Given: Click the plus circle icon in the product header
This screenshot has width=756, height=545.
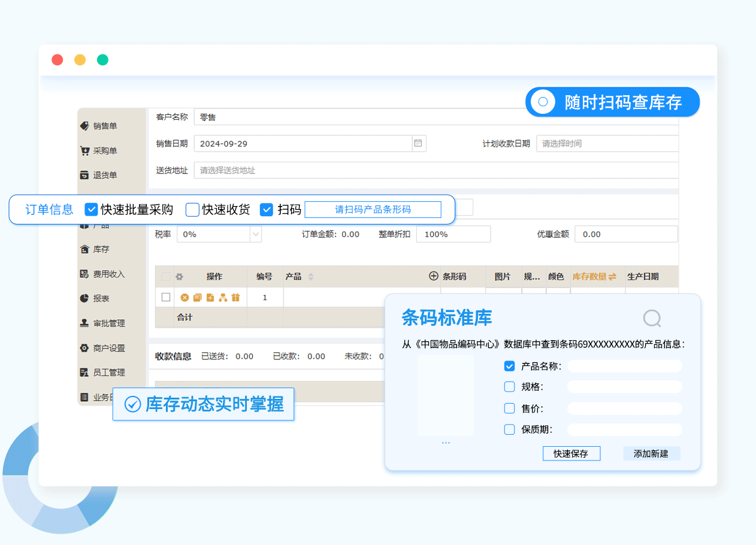Looking at the screenshot, I should pos(433,277).
